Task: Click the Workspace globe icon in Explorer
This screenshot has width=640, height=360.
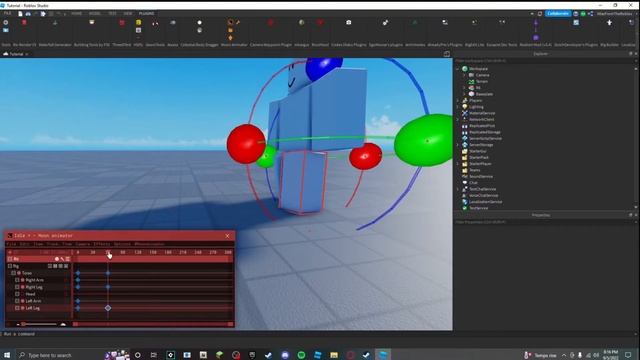Action: point(464,69)
